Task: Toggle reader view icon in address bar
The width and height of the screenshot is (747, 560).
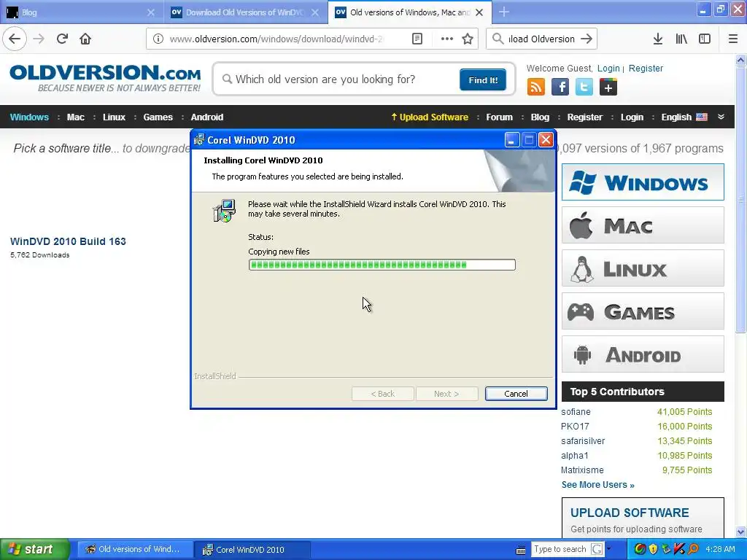Action: [417, 39]
